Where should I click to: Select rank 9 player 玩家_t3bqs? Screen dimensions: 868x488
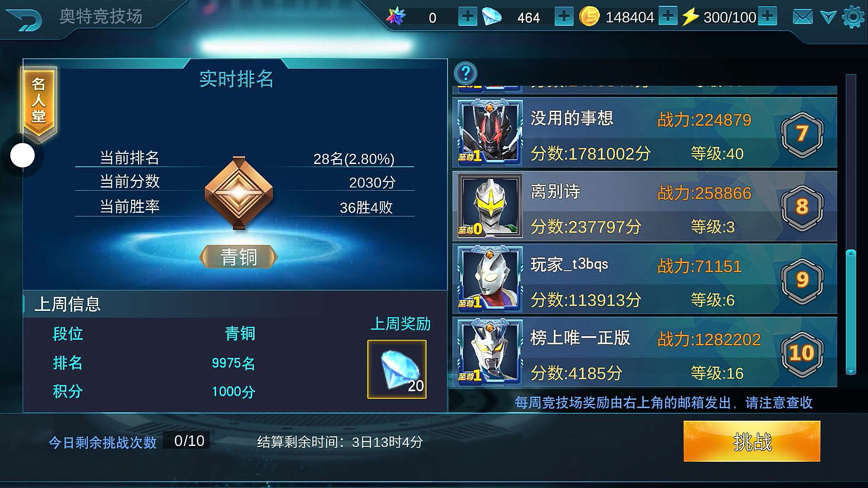(645, 279)
